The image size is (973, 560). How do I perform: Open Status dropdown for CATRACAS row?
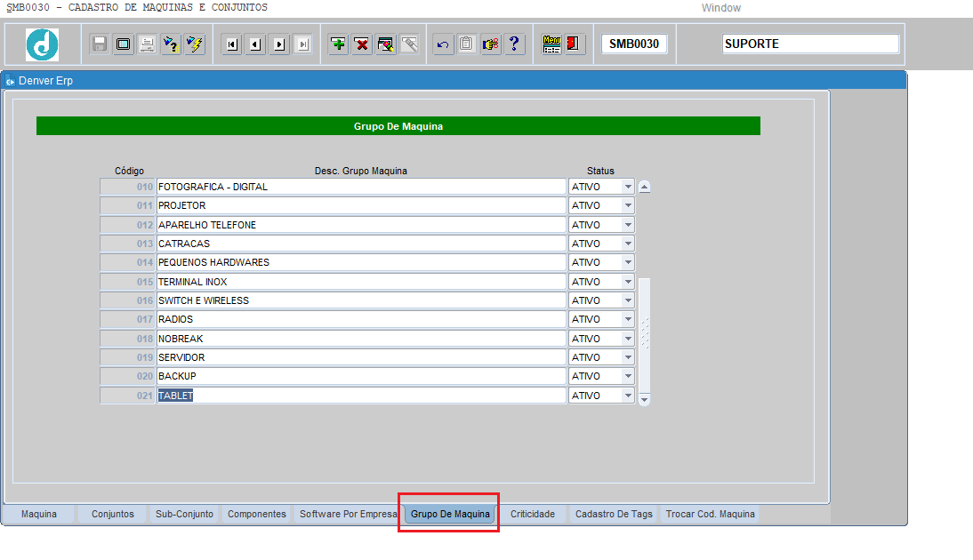(x=628, y=244)
